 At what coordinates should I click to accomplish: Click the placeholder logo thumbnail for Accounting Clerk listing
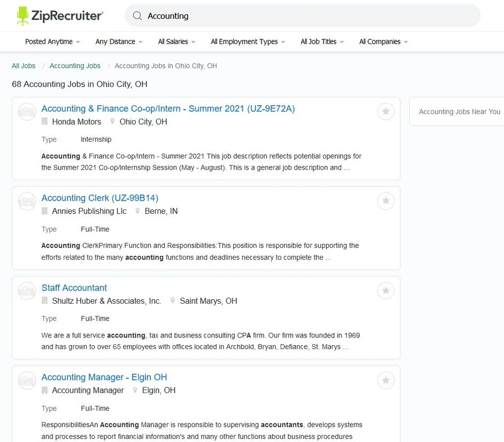[27, 201]
